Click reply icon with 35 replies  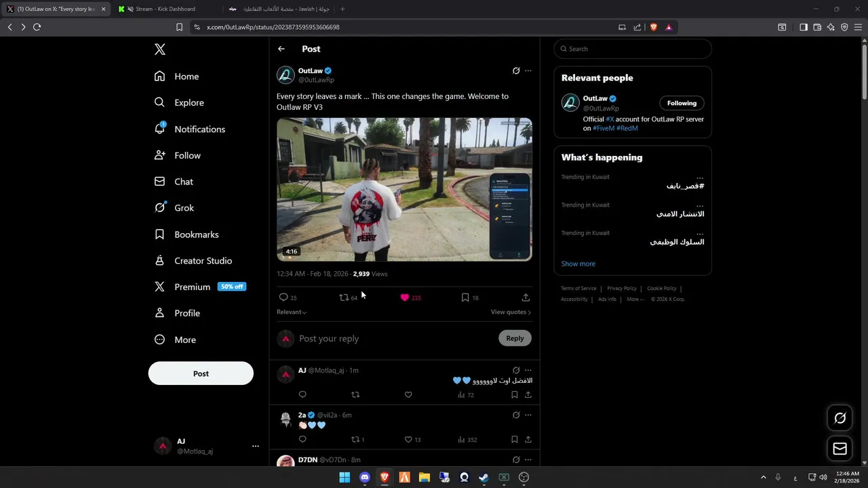click(288, 298)
